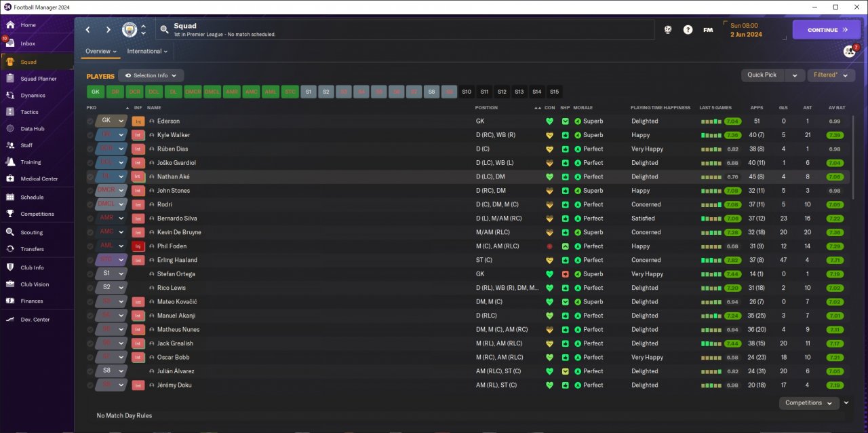Toggle selection circle for Joško Gvardiol
This screenshot has width=868, height=433.
[x=90, y=163]
